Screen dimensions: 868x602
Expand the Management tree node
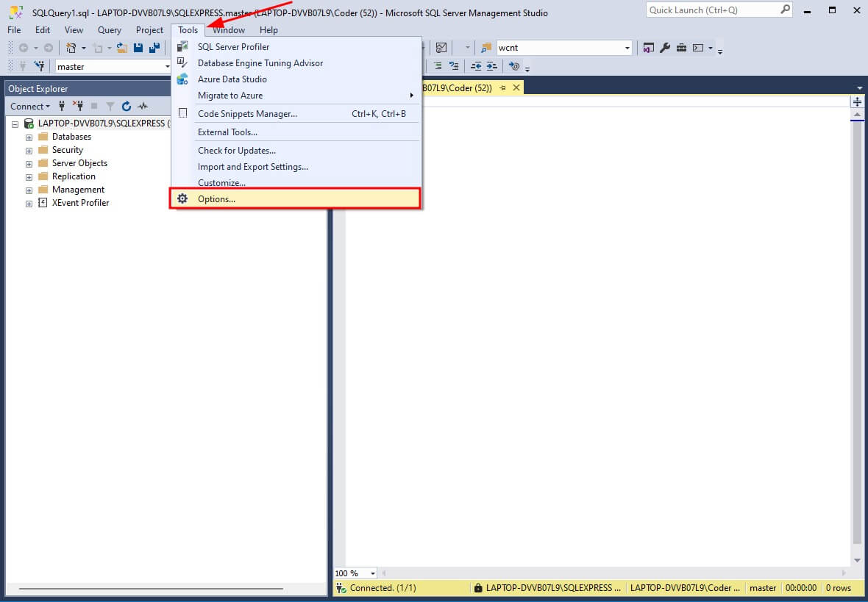[28, 190]
